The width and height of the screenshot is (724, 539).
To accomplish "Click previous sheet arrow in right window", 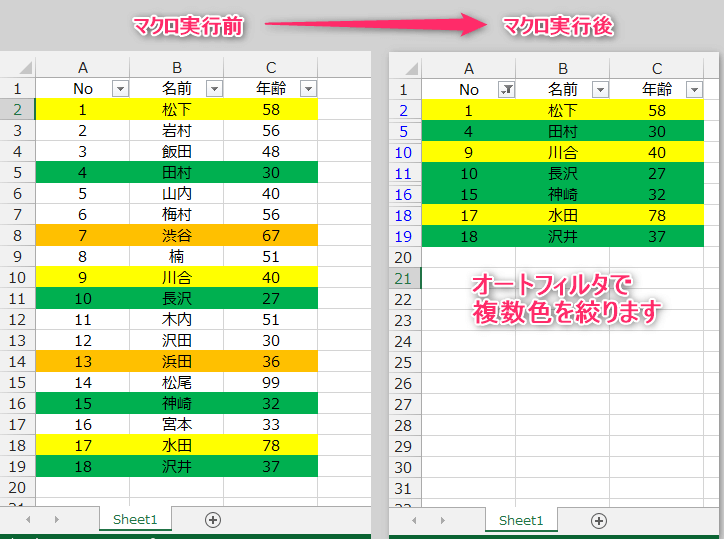I will tap(415, 521).
